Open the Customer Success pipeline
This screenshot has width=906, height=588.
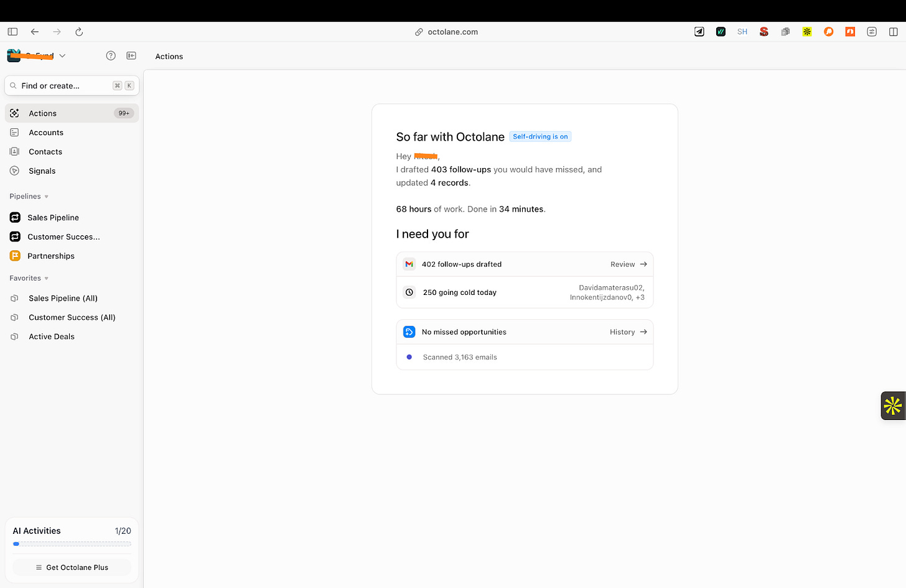tap(72, 237)
